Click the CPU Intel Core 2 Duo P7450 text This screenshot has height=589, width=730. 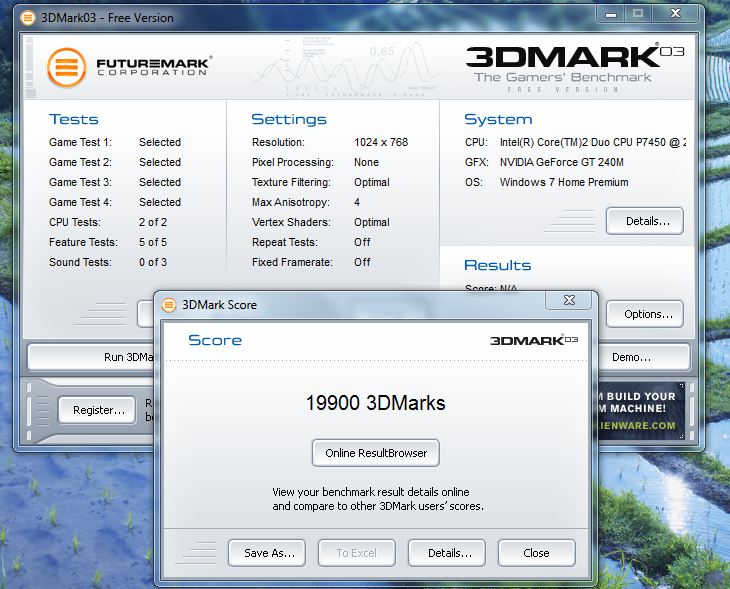coord(592,142)
